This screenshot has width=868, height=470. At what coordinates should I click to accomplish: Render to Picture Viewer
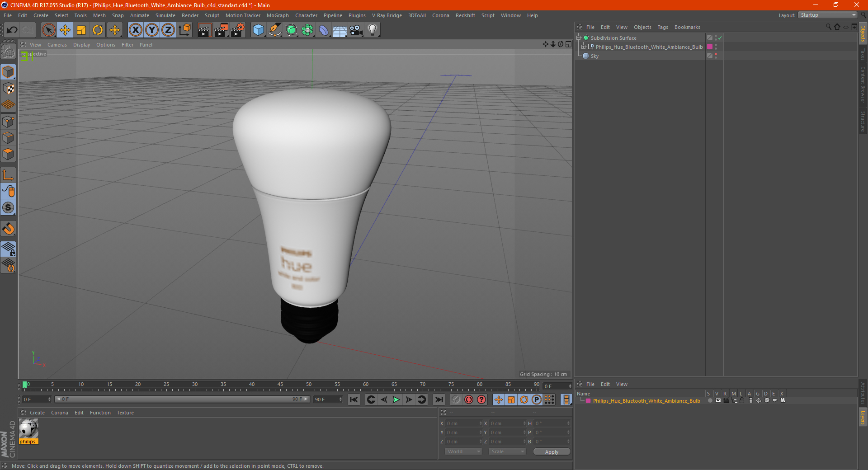[221, 30]
